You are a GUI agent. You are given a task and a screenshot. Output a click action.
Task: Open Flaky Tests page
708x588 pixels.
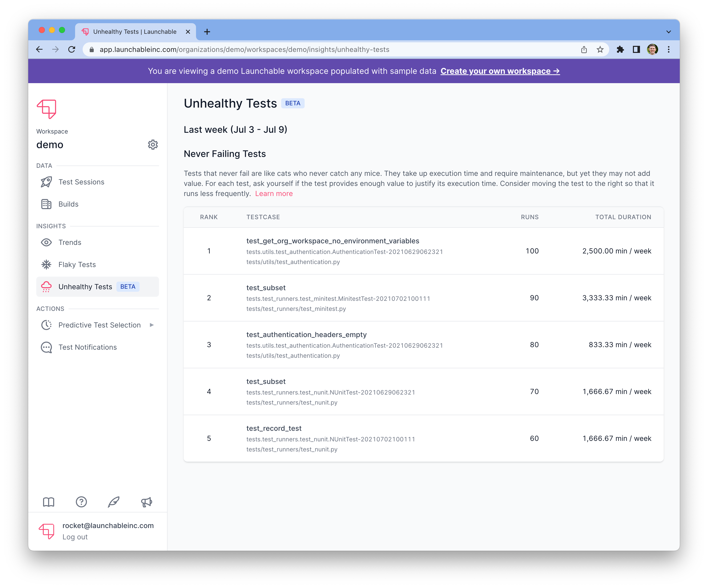(98, 265)
